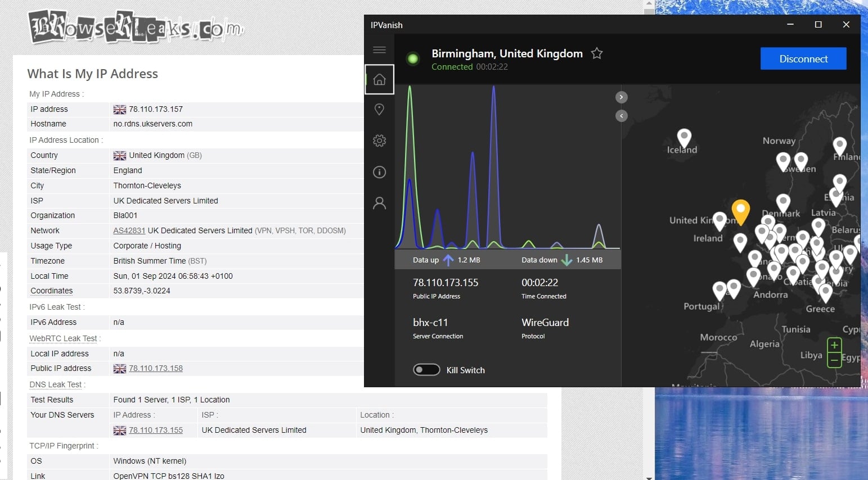Screen dimensions: 868x480
Task: Open the 78.110.173.155 DNS server link
Action: coord(155,430)
